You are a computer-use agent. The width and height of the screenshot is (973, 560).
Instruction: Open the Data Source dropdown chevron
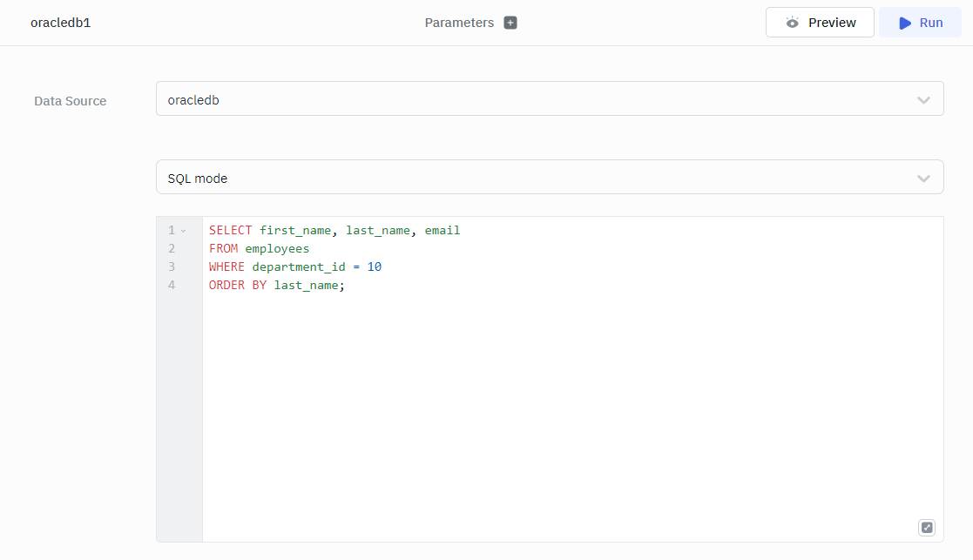point(923,100)
